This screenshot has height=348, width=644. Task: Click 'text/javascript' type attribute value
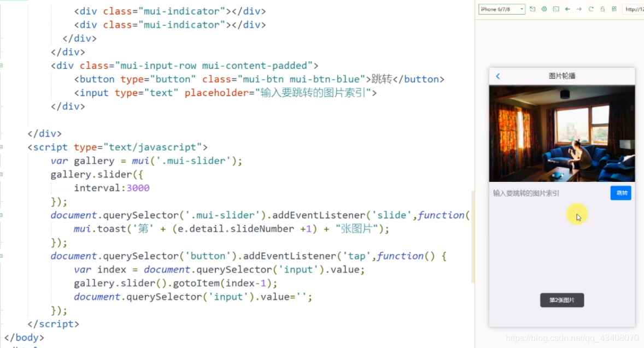(x=153, y=147)
